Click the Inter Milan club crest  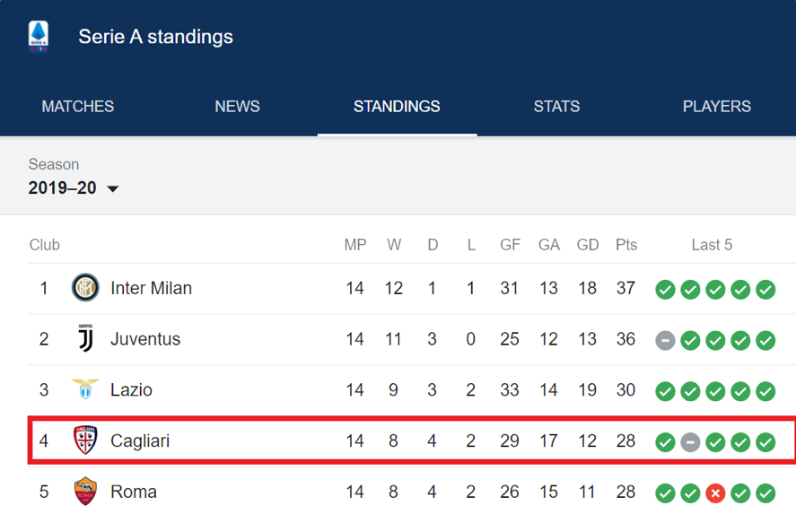85,288
